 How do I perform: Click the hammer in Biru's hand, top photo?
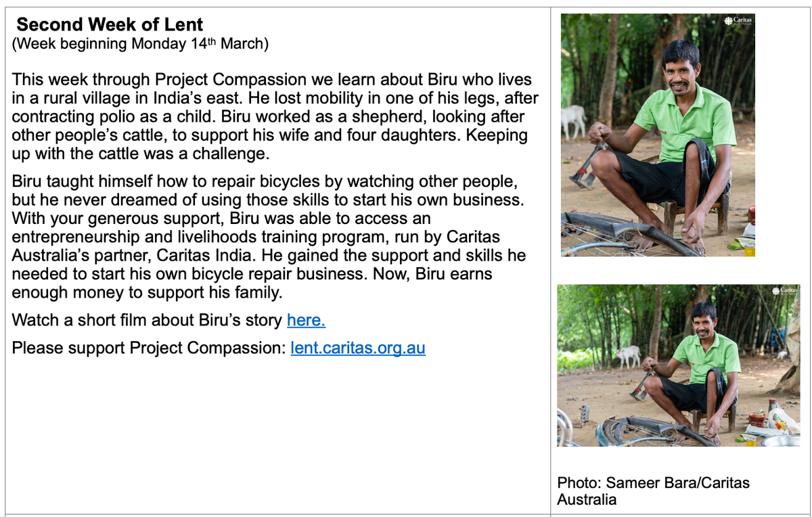pyautogui.click(x=587, y=166)
